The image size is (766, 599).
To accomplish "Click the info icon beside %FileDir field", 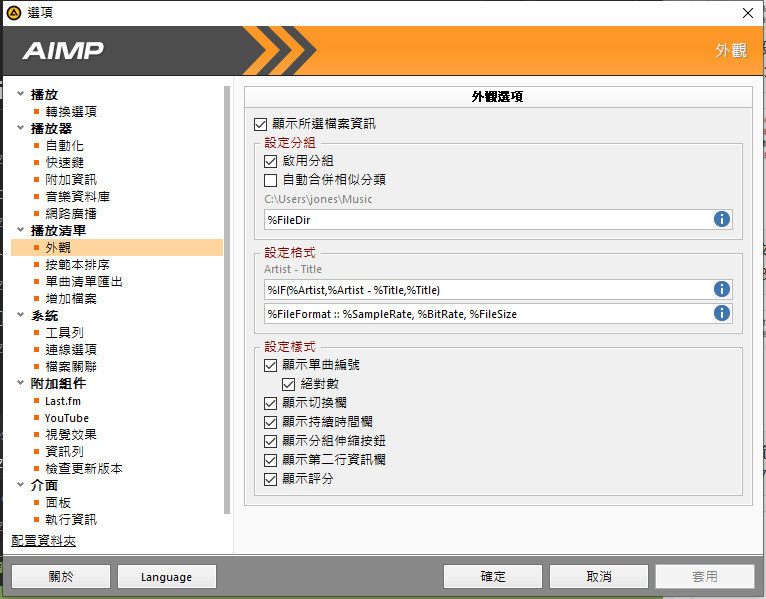I will point(722,219).
